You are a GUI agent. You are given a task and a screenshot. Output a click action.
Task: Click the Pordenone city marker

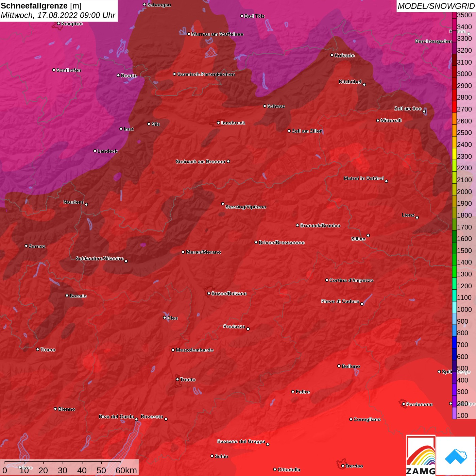pyautogui.click(x=404, y=404)
